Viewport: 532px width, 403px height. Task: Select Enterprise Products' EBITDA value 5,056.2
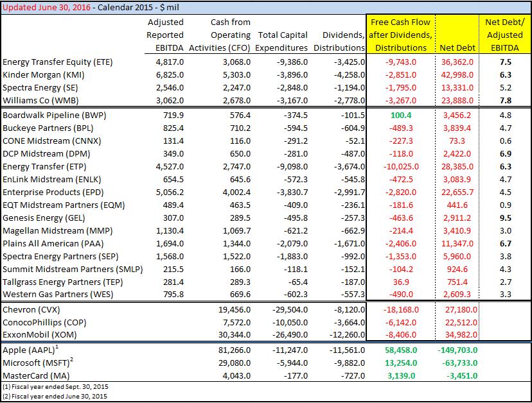169,192
